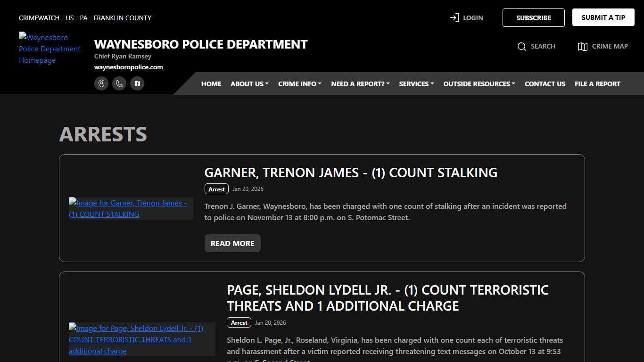Expand the OUTSIDE RESOURCES dropdown
The height and width of the screenshot is (362, 644).
pyautogui.click(x=479, y=83)
